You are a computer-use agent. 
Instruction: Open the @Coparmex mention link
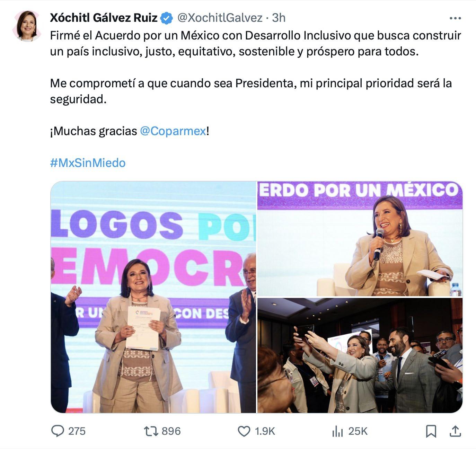click(173, 131)
